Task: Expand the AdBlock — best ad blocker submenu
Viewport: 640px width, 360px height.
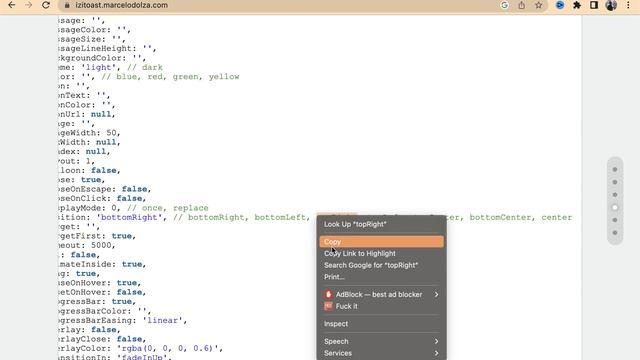Action: pos(381,294)
